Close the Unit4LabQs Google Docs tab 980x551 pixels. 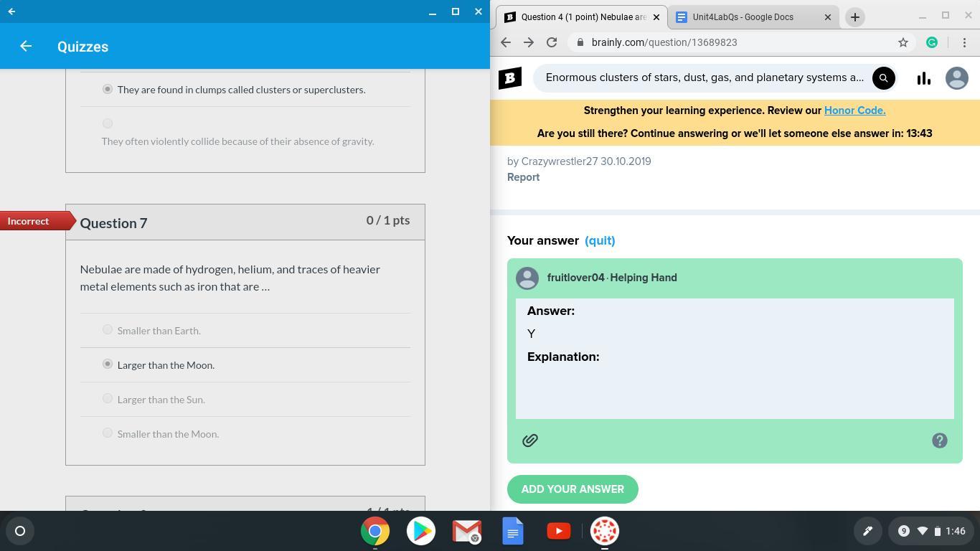[828, 17]
